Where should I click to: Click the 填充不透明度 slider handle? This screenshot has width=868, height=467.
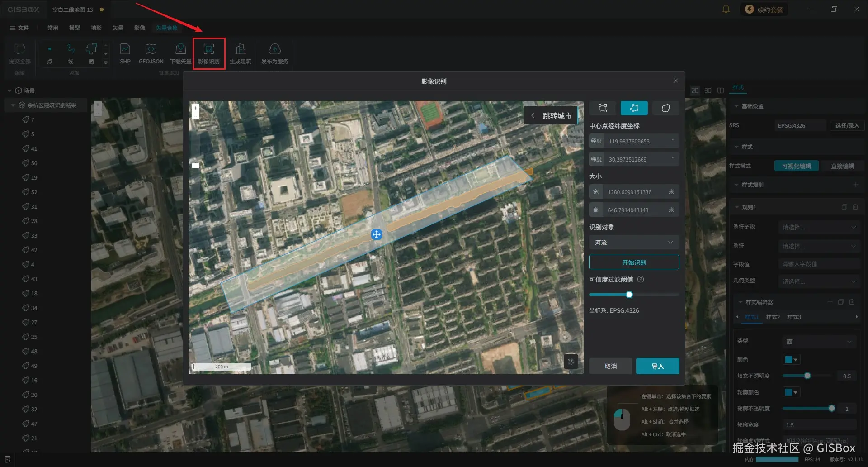pos(807,376)
